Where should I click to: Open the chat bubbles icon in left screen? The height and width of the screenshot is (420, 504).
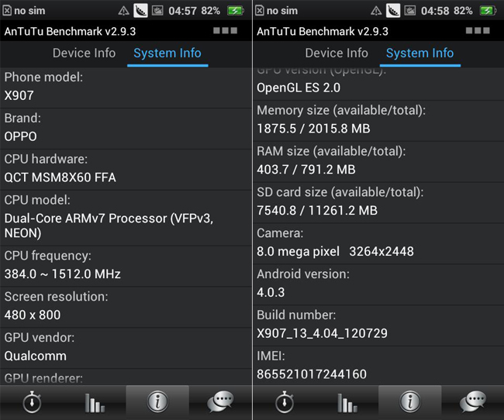pos(220,401)
